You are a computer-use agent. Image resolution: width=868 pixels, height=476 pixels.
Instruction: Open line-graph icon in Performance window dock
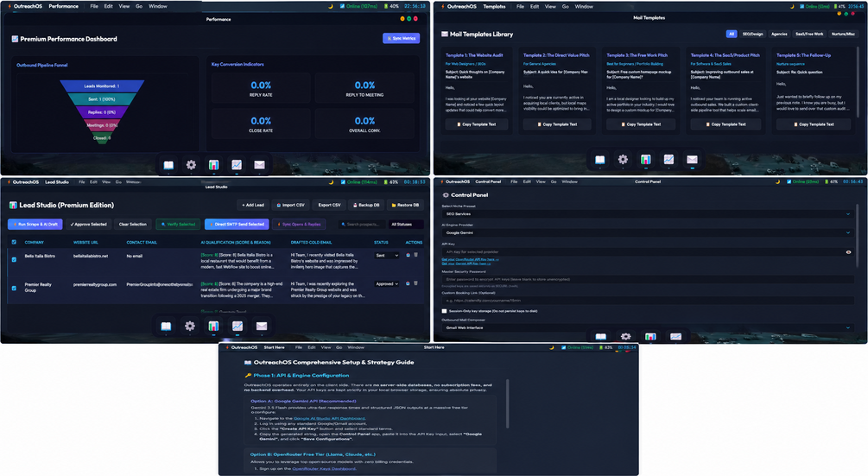pyautogui.click(x=237, y=165)
